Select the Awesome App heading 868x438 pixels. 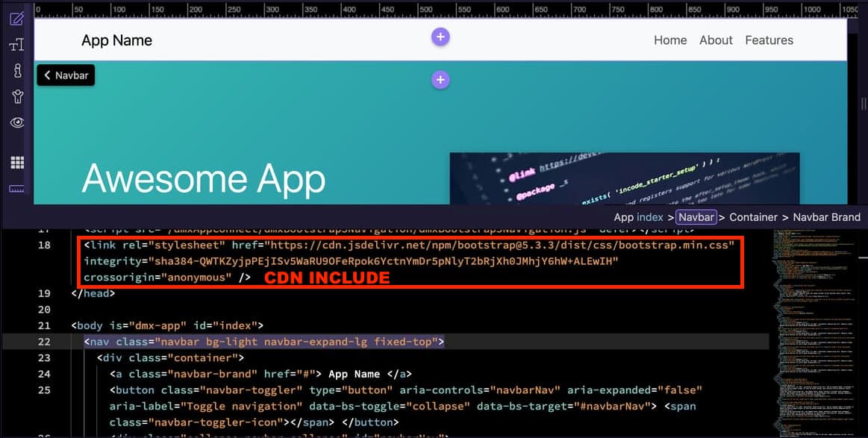204,179
